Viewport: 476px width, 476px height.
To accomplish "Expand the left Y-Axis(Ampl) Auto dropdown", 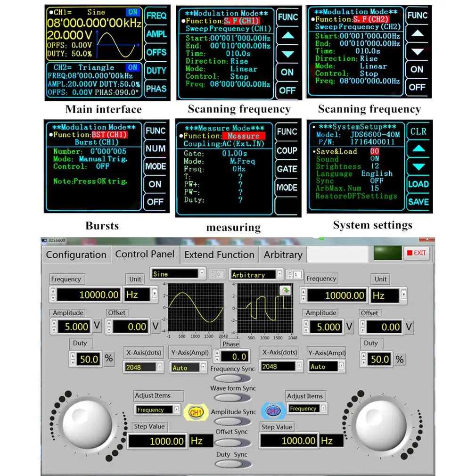I will [x=204, y=367].
